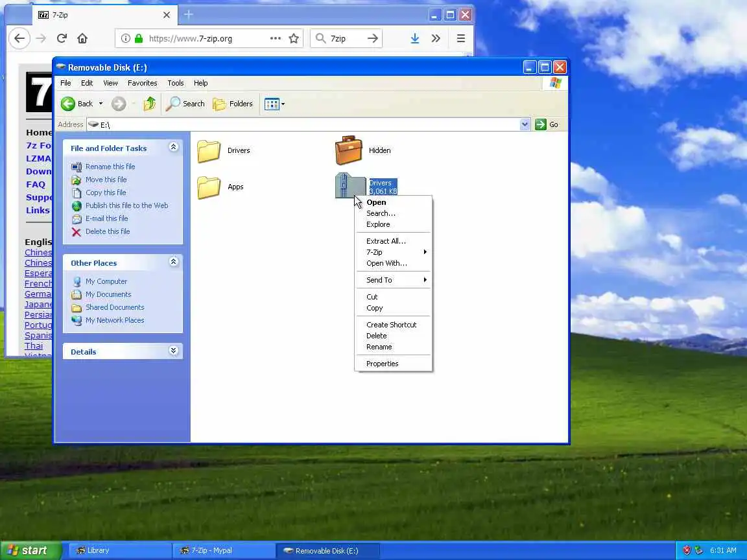Click the Windows Start button

[31, 550]
